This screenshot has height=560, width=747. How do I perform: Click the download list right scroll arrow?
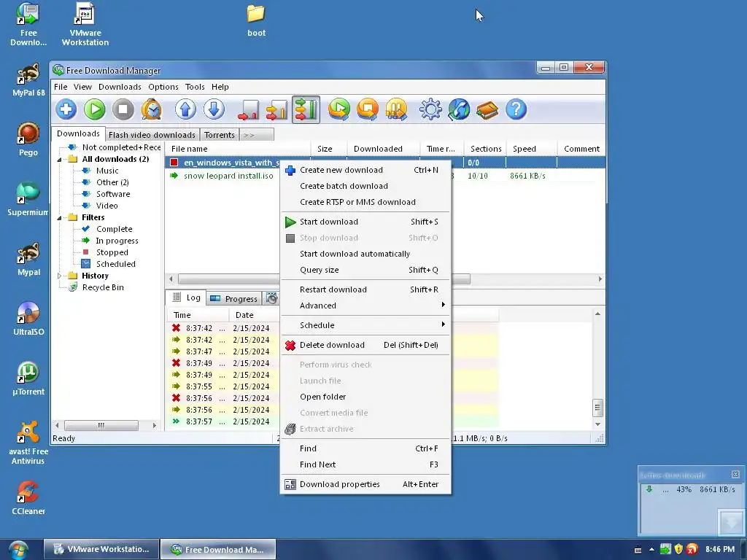point(600,279)
